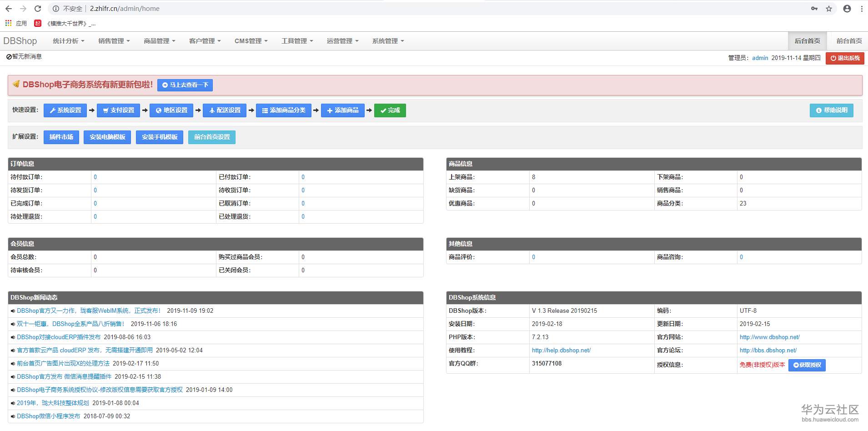Screen dimensions: 868x431
Task: Open the 帮助说明 help button
Action: (x=832, y=110)
